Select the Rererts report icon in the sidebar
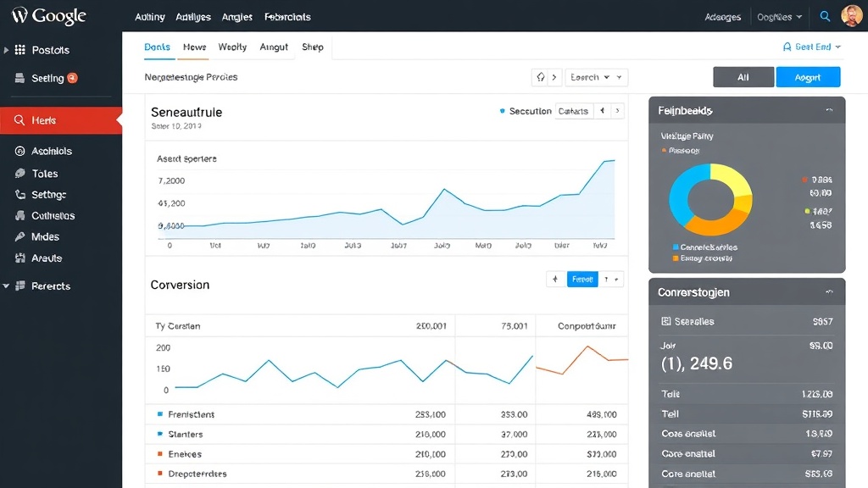 click(x=19, y=286)
